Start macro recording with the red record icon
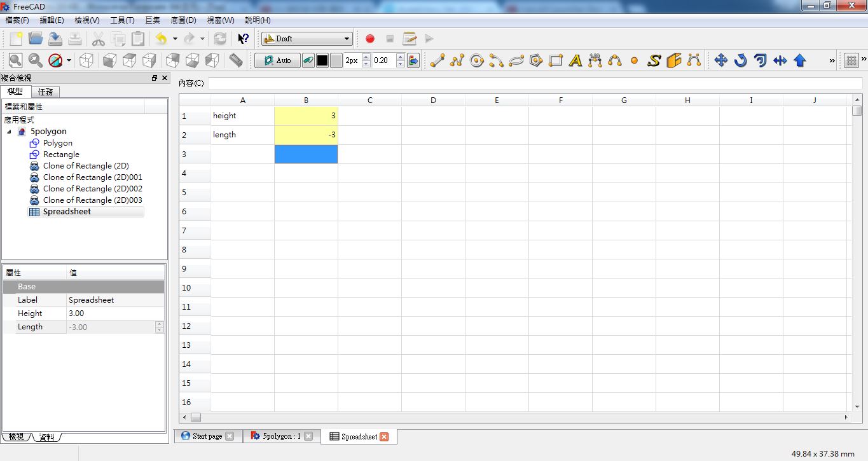 [370, 39]
